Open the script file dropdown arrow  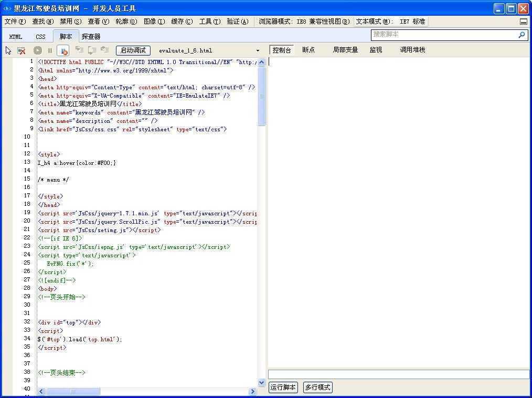(x=258, y=51)
